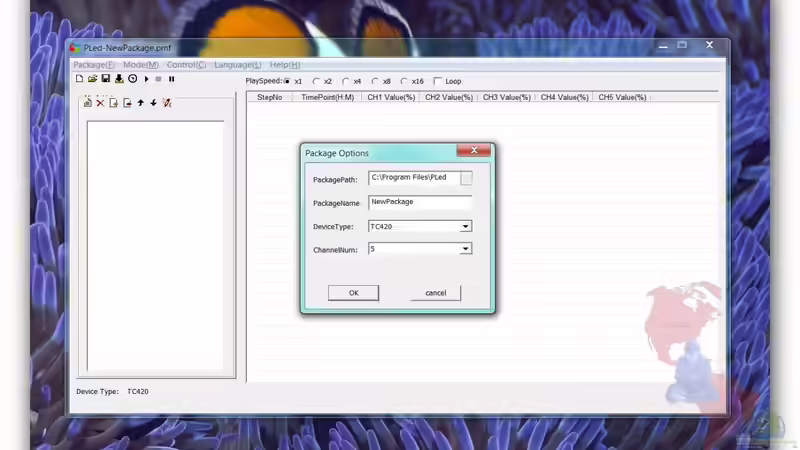Image resolution: width=800 pixels, height=450 pixels.
Task: Open the Language menu
Action: point(237,65)
